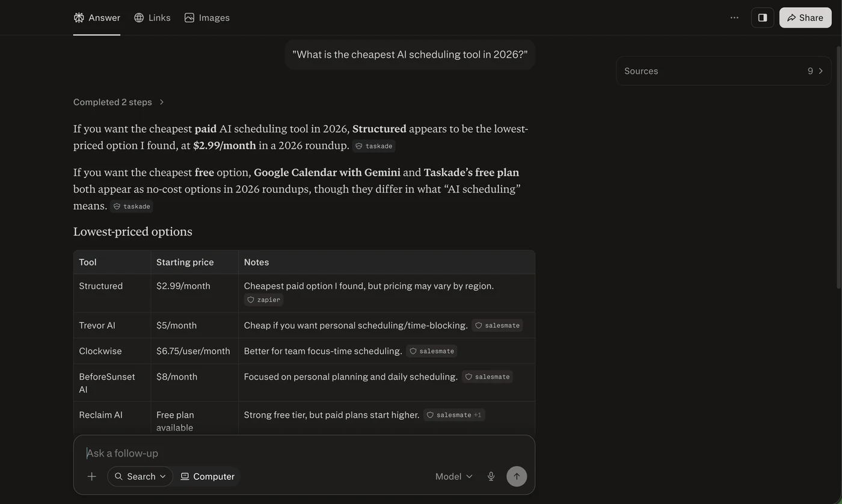The height and width of the screenshot is (504, 842).
Task: Click the globe icon on Links tab
Action: (139, 17)
